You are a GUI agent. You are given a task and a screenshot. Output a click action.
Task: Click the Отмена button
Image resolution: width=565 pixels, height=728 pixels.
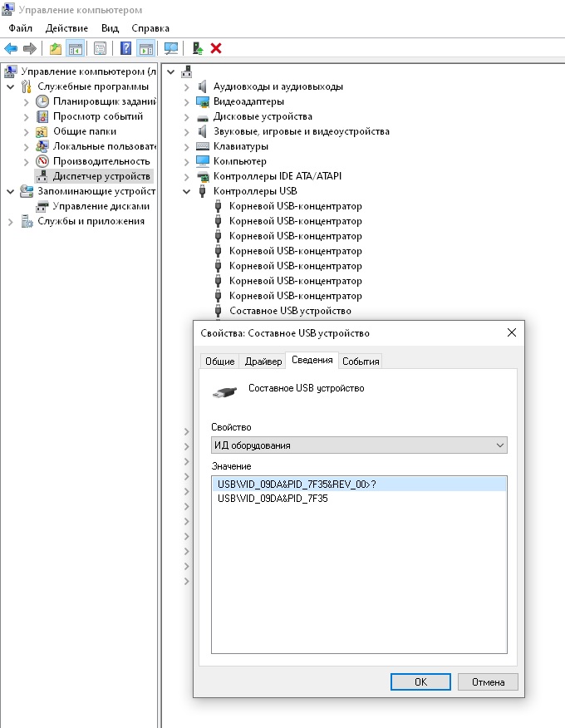pos(488,681)
